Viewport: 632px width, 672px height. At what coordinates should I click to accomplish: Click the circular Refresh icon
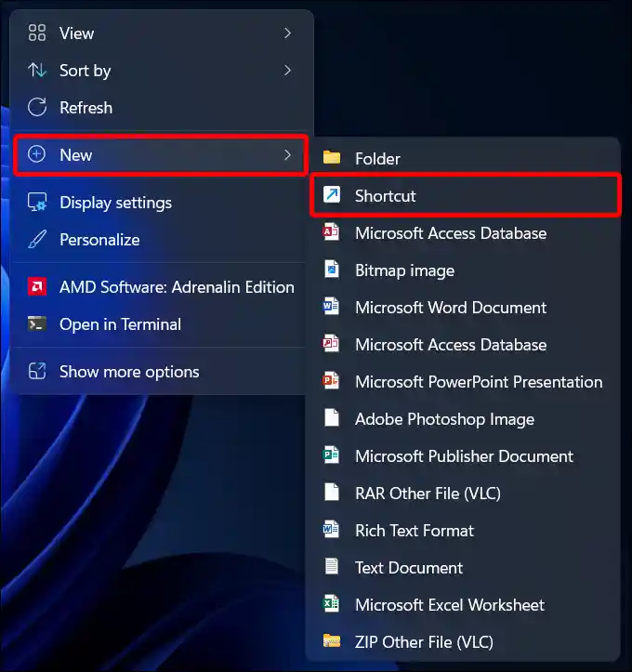pyautogui.click(x=37, y=107)
